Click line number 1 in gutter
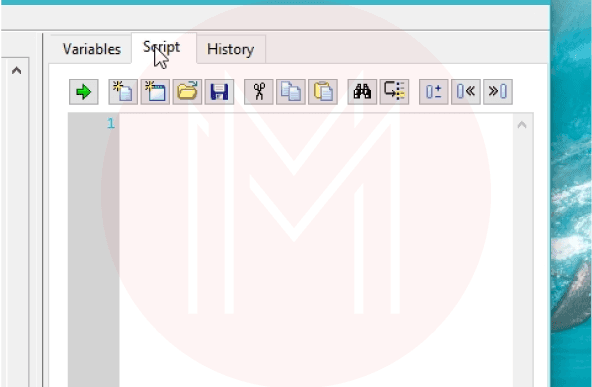The height and width of the screenshot is (387, 592). coord(111,123)
